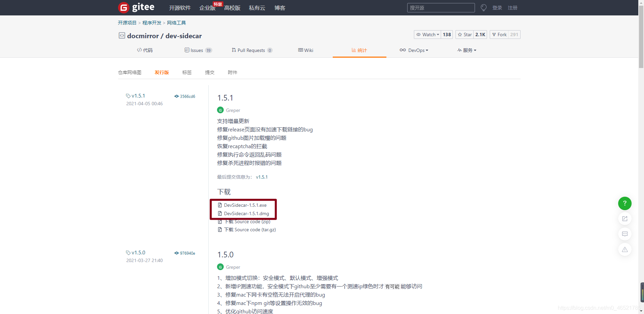The image size is (644, 314).
Task: Open the floating help question-mark button
Action: pos(625,203)
